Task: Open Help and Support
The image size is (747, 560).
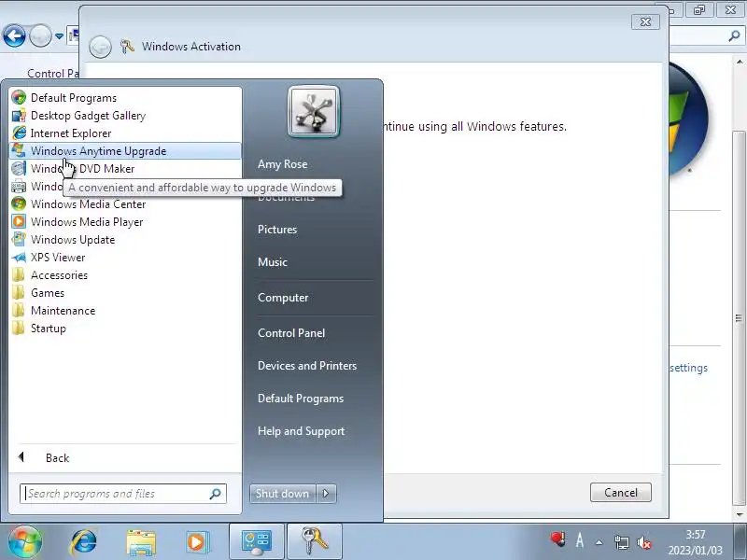Action: coord(301,431)
